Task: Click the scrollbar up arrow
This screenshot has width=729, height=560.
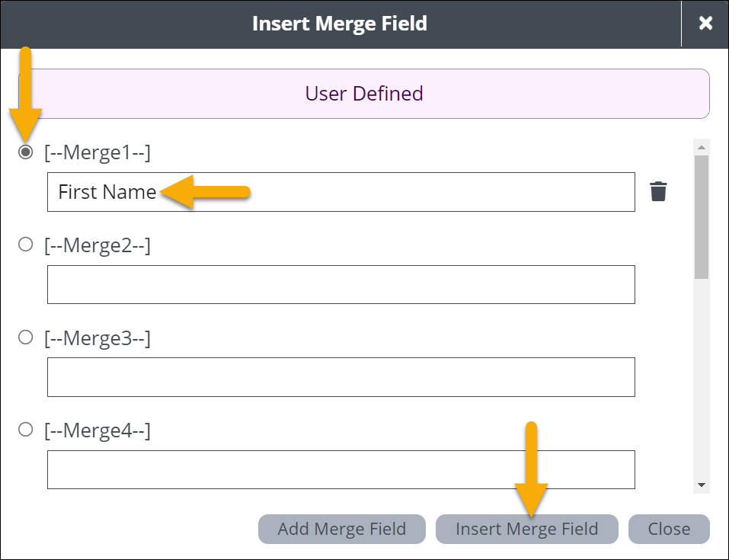Action: point(702,146)
